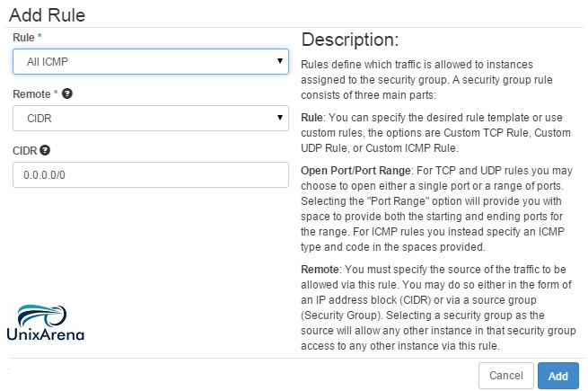Click the help icon beside CIDR label
This screenshot has height=391, width=588.
pyautogui.click(x=45, y=150)
